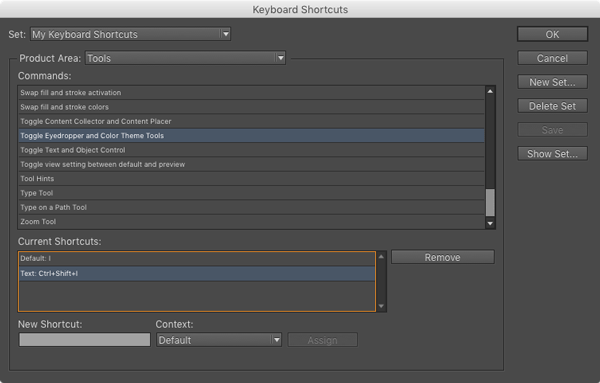
Task: Open the Set dropdown 'My Keyboard Shortcuts'
Action: [130, 34]
